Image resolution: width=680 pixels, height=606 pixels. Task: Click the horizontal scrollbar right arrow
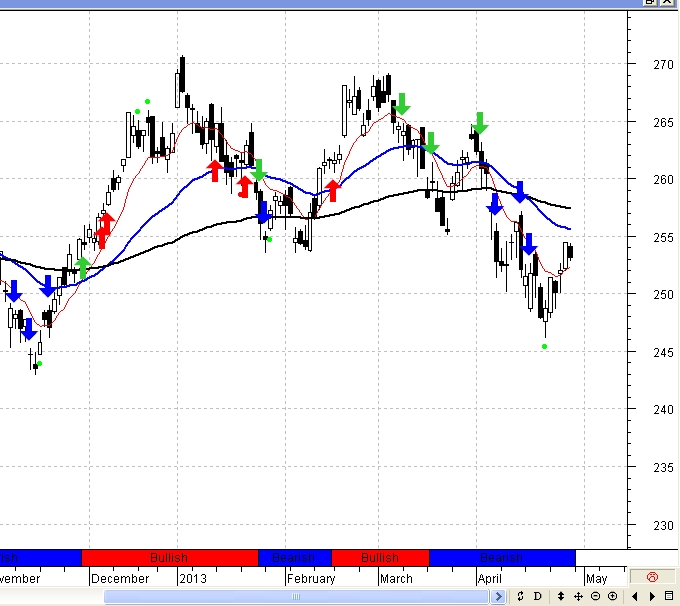tap(498, 597)
